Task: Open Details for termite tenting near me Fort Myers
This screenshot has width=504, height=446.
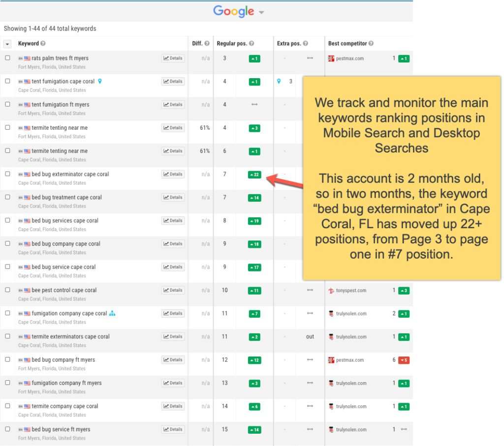Action: 173,128
